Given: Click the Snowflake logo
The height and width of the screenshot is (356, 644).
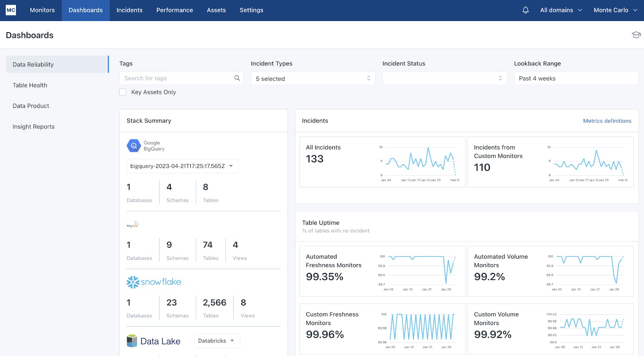Looking at the screenshot, I should (154, 282).
